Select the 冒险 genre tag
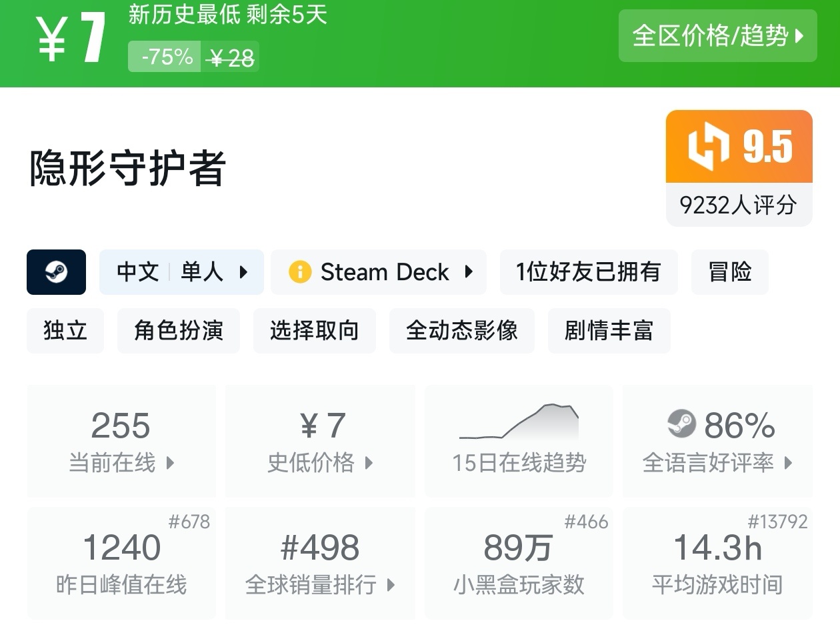Screen dimensions: 840x629 tap(730, 272)
